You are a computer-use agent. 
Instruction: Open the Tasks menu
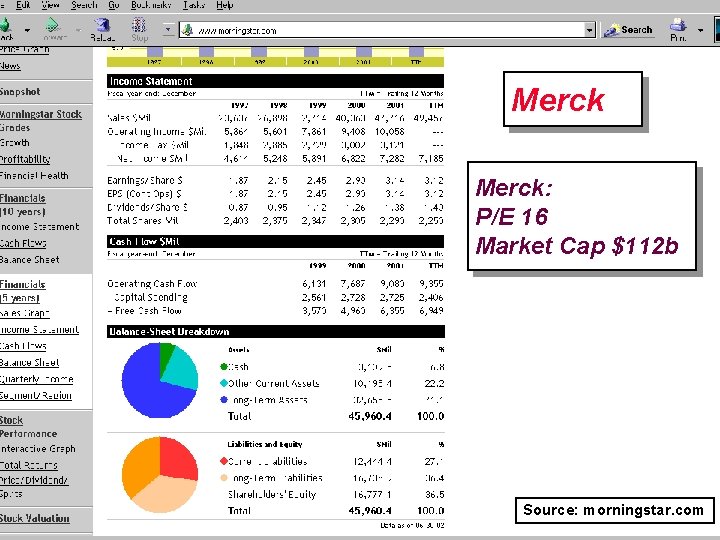point(194,5)
